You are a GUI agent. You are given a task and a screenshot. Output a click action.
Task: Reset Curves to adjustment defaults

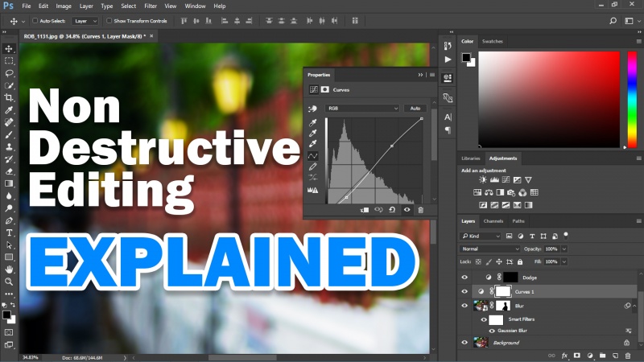click(392, 210)
